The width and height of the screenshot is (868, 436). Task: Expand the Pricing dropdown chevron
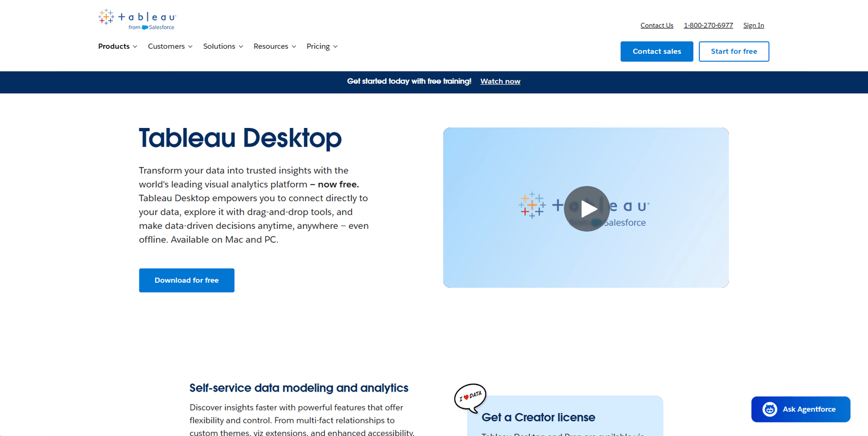(x=335, y=47)
